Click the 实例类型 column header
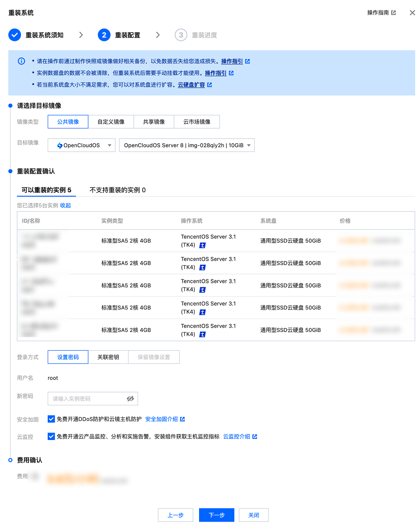Image resolution: width=419 pixels, height=532 pixels. pos(112,221)
